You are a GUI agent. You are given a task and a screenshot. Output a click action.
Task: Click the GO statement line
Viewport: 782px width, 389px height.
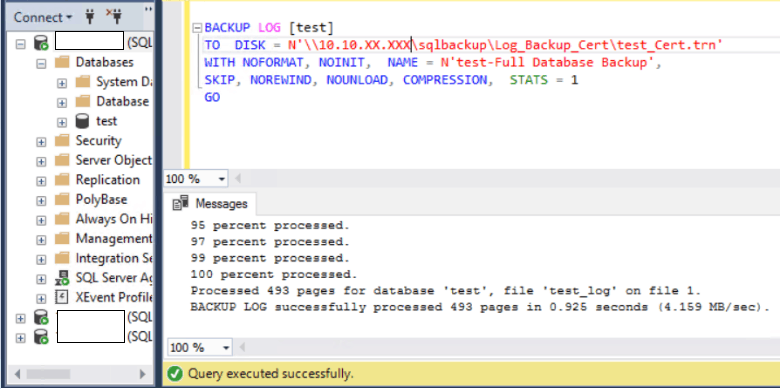coord(212,98)
